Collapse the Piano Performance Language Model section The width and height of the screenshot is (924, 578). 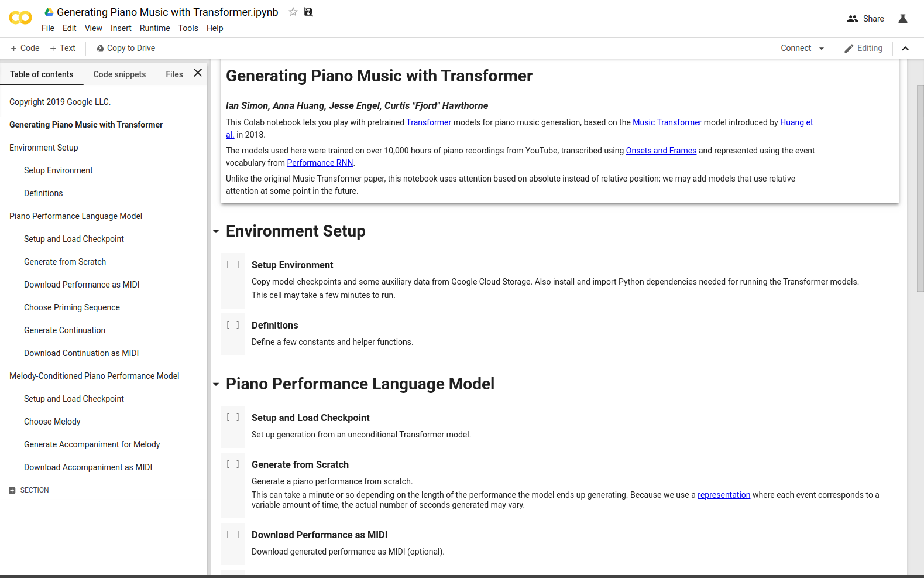[x=216, y=385]
